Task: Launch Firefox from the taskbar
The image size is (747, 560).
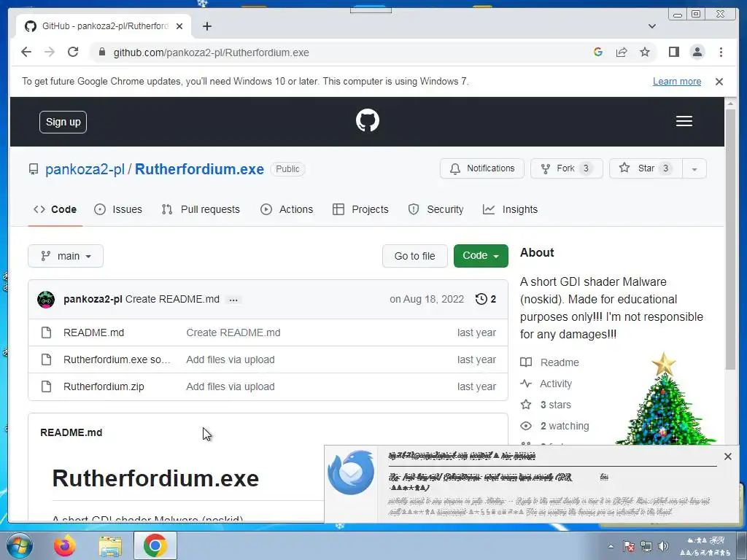Action: pyautogui.click(x=64, y=545)
